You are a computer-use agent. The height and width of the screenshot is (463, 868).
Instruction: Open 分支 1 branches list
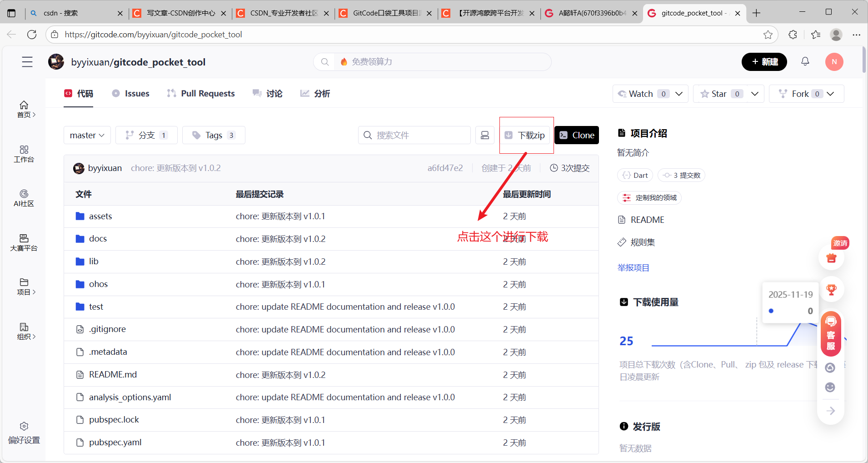pyautogui.click(x=146, y=135)
